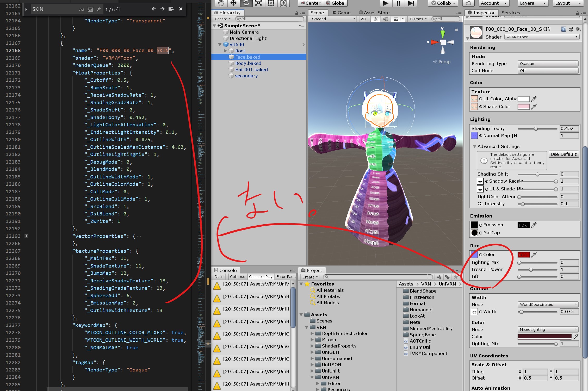
Task: Click the cloud services icon near Account
Action: [x=468, y=3]
